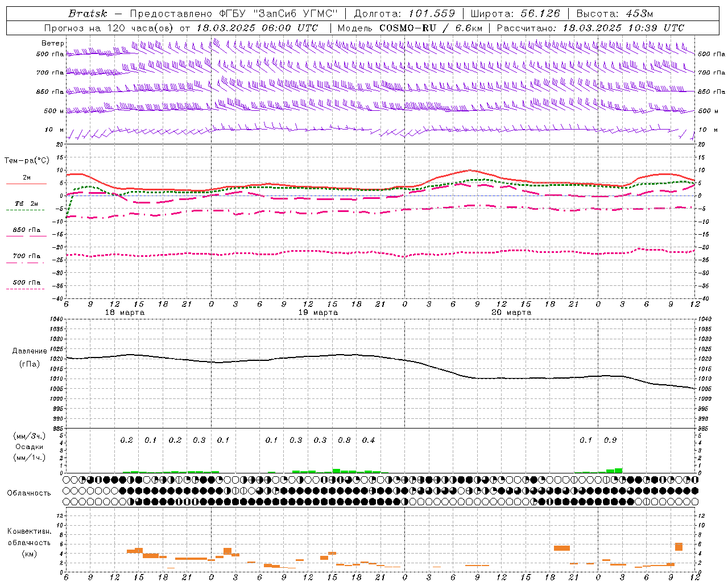728x582 pixels.
Task: Click the '(мм/1ч.)' hourly precipitation unit label
Action: [29, 458]
